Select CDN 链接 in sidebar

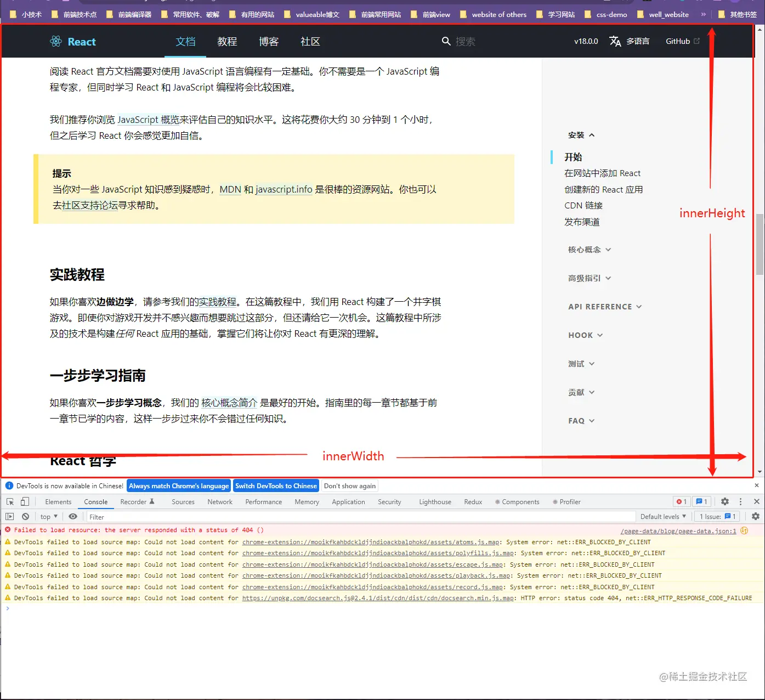click(583, 206)
